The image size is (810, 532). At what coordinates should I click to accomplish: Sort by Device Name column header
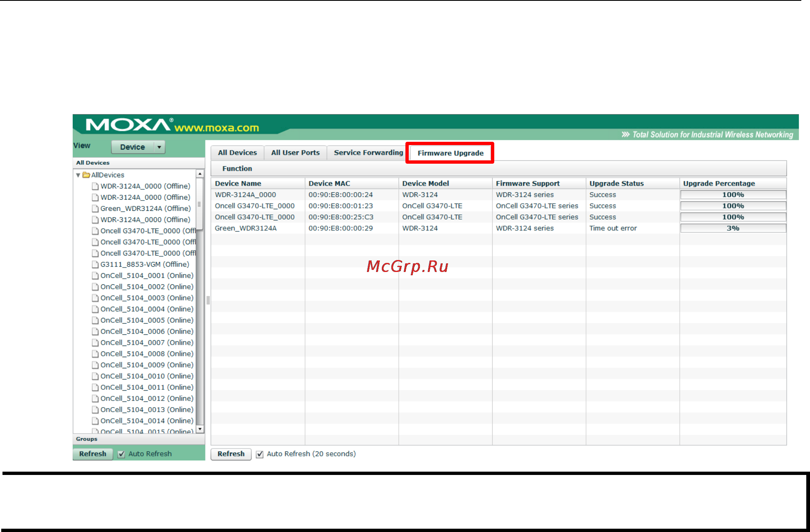(258, 184)
